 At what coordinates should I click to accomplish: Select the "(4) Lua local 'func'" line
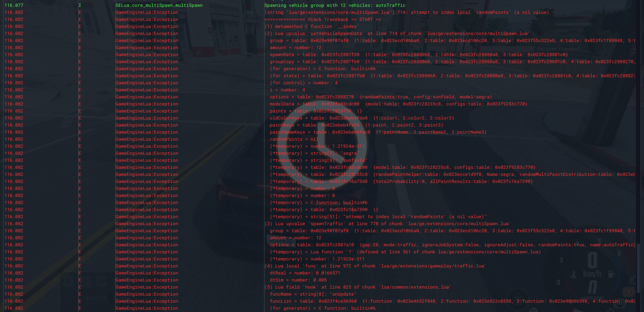click(x=376, y=266)
